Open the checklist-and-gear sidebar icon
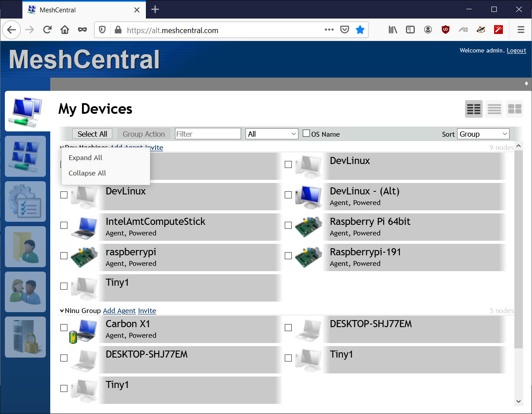 point(26,201)
